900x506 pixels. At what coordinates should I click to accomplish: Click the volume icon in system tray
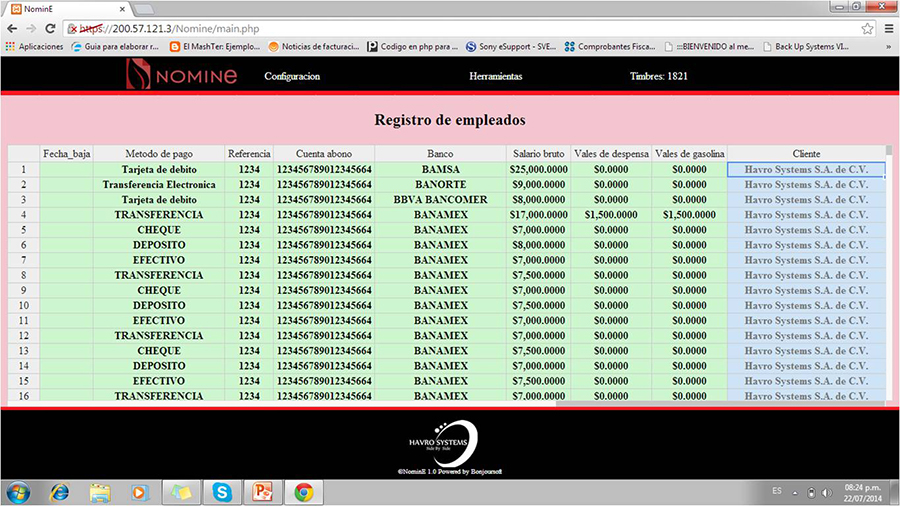pos(826,492)
